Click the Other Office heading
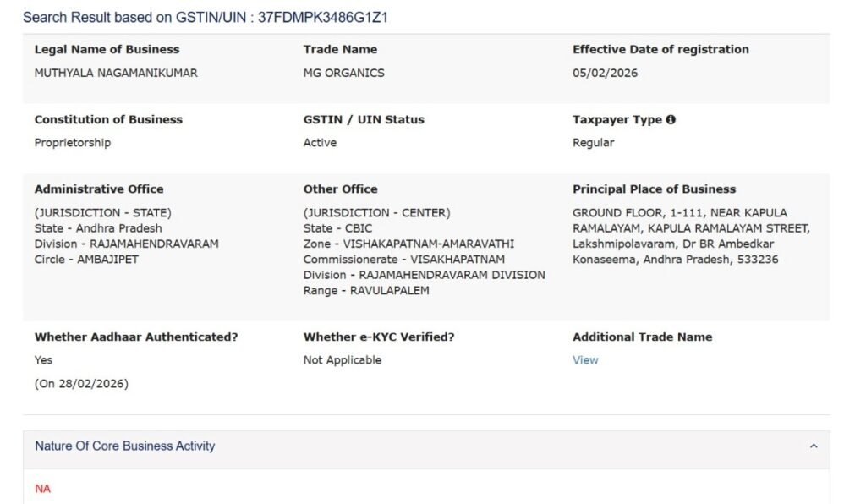Viewport: 866px width, 504px height. pyautogui.click(x=340, y=189)
